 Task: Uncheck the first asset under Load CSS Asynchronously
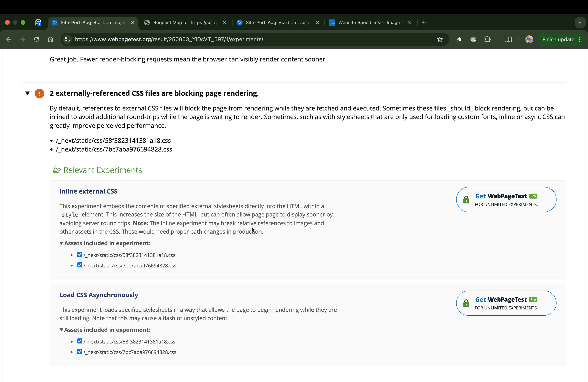[x=79, y=341]
